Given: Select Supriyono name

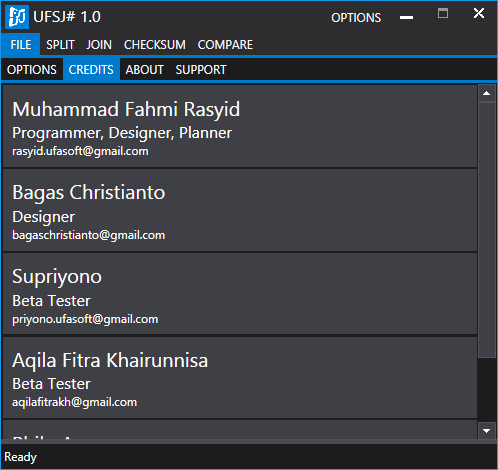Looking at the screenshot, I should point(57,277).
